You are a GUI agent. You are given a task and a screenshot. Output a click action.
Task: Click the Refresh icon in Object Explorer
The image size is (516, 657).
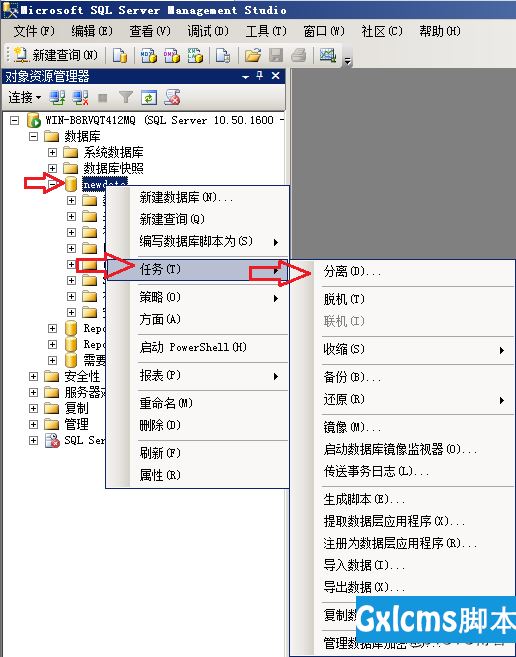click(149, 98)
